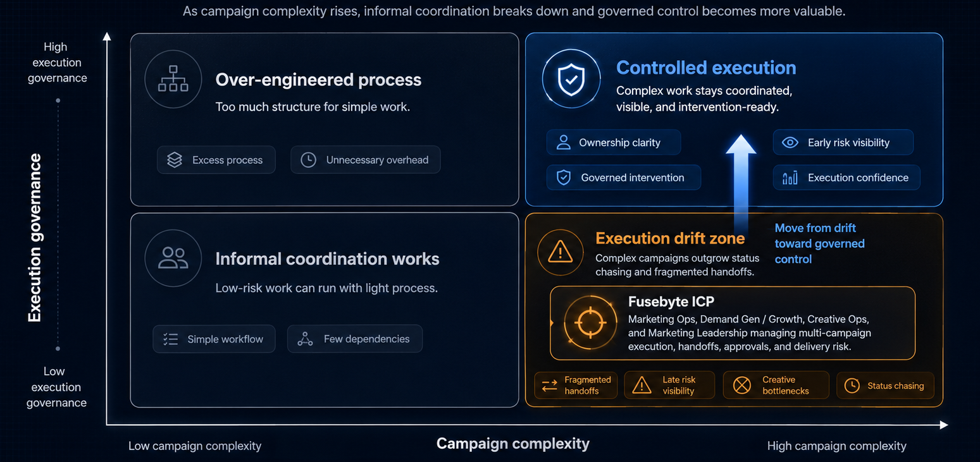Click the bar chart icon in Execution confidence

(x=790, y=178)
